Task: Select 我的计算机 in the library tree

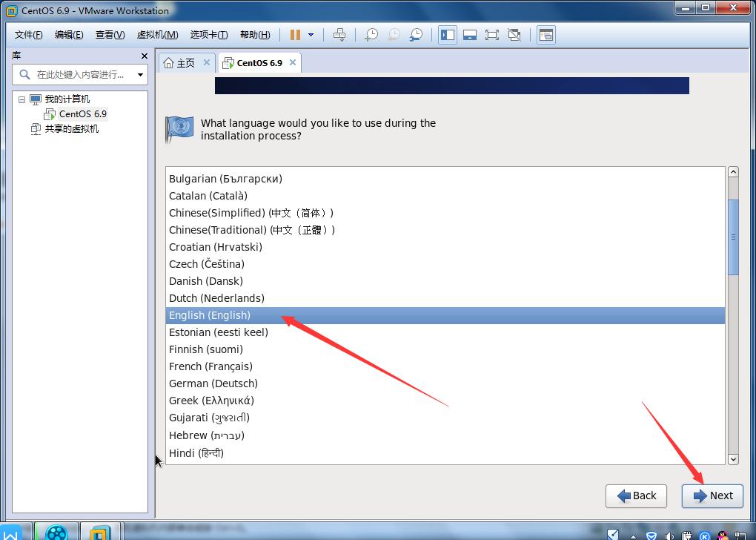Action: (x=67, y=99)
